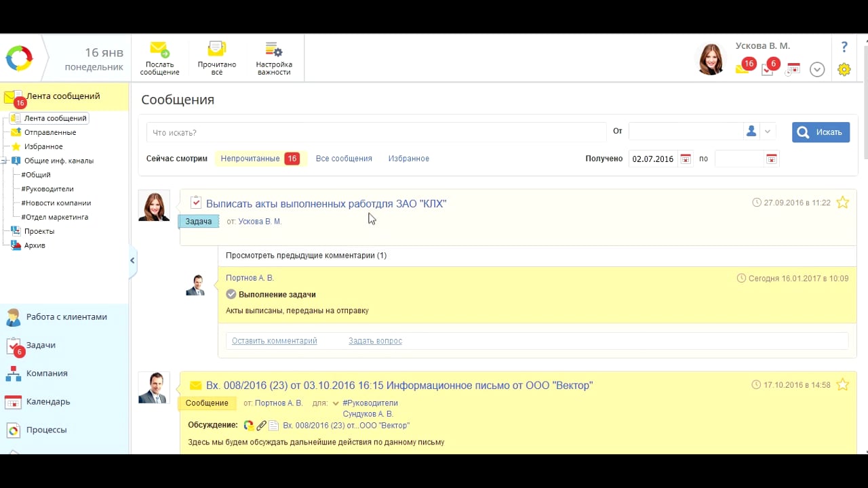Open the user picker icon in От field
This screenshot has width=868, height=488.
[751, 131]
